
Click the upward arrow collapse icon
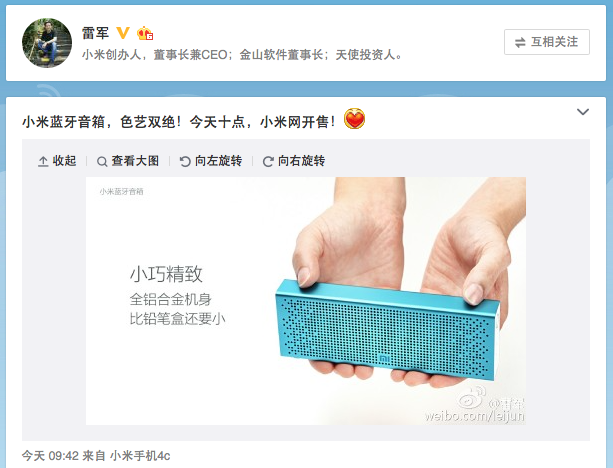click(x=43, y=161)
